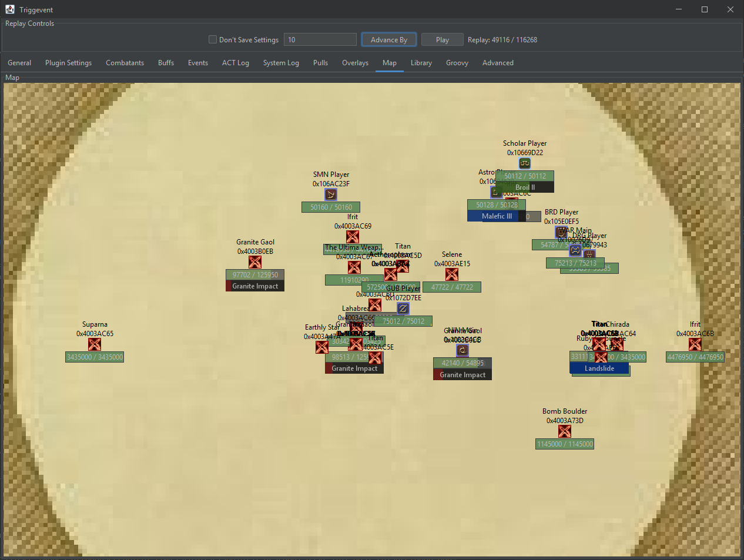Viewport: 744px width, 560px height.
Task: Open the General tab
Action: (19, 63)
